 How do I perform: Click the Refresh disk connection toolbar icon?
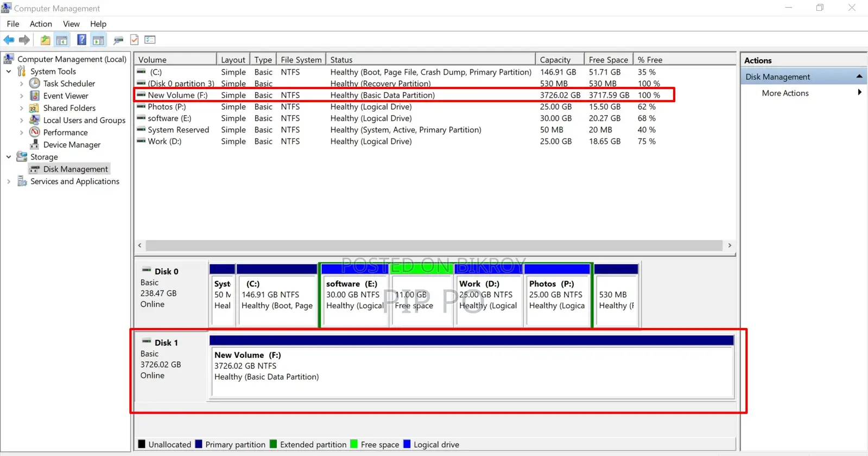pyautogui.click(x=118, y=40)
